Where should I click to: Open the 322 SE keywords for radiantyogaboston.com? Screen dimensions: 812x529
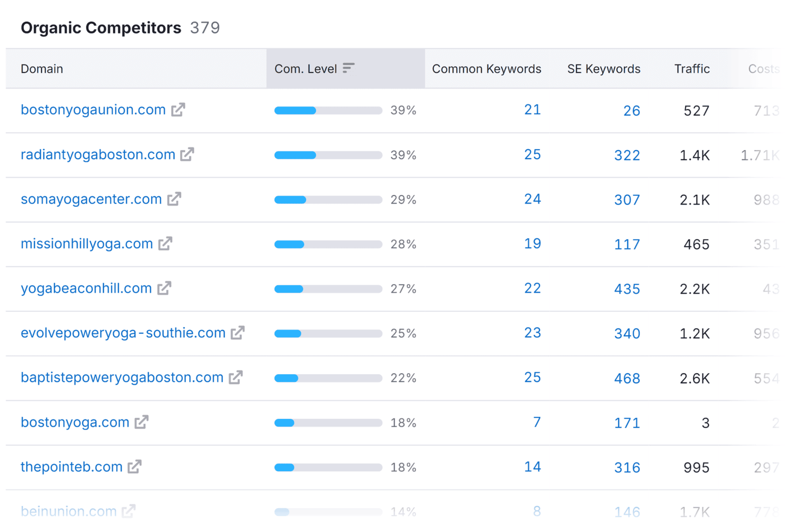[627, 155]
